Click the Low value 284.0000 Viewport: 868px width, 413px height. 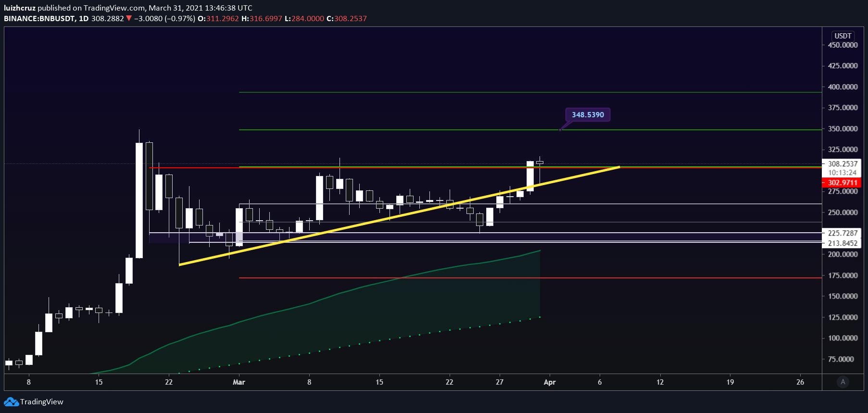[308, 19]
